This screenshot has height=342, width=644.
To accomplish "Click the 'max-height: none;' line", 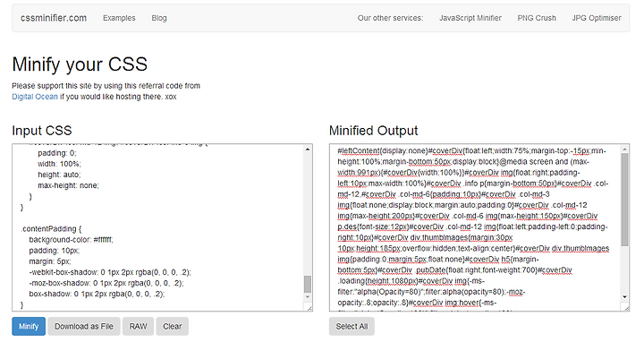I will click(68, 185).
